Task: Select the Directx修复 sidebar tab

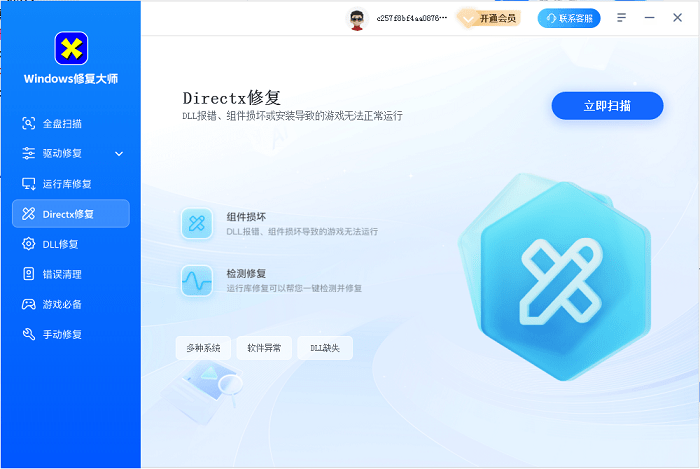Action: 71,214
